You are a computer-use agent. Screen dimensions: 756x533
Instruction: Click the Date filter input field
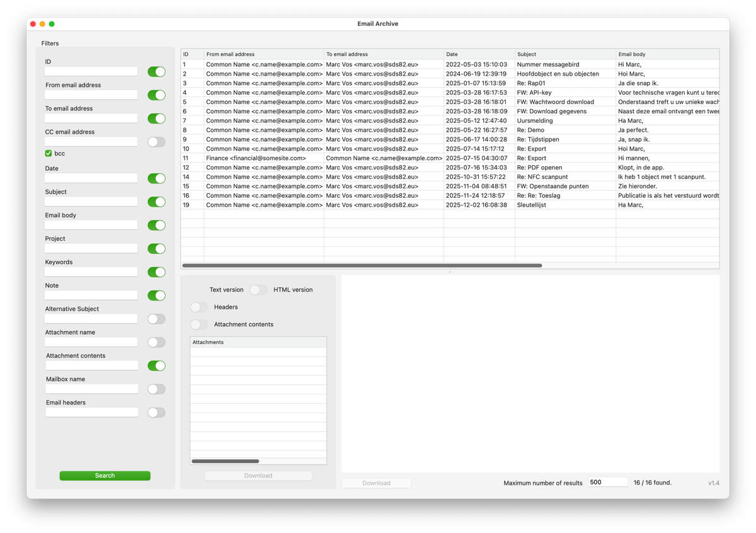click(x=91, y=178)
